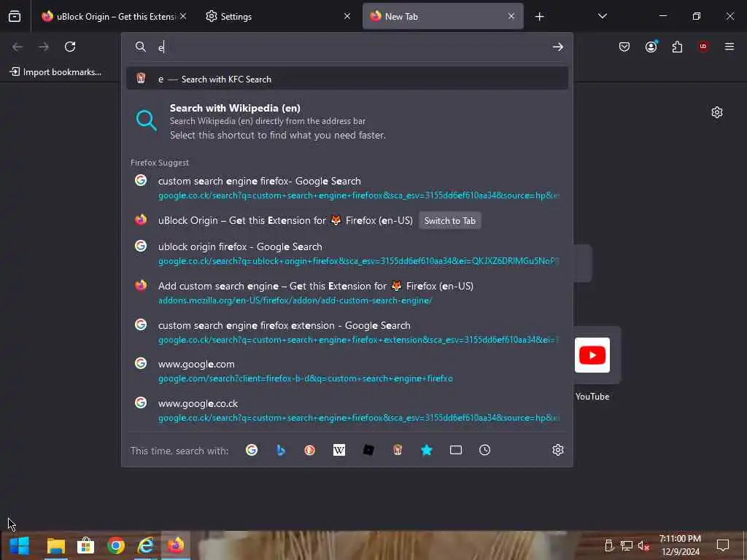Open Windows Start menu
The image size is (747, 560).
click(x=20, y=545)
